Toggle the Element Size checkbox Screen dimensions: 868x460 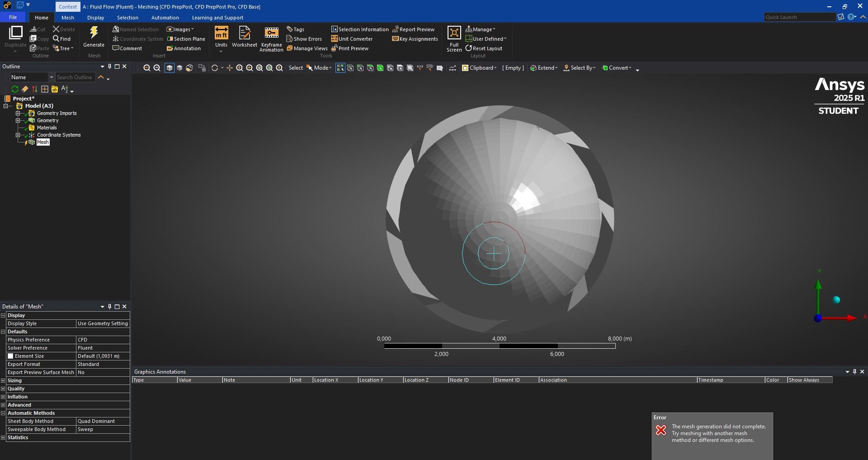click(x=10, y=356)
